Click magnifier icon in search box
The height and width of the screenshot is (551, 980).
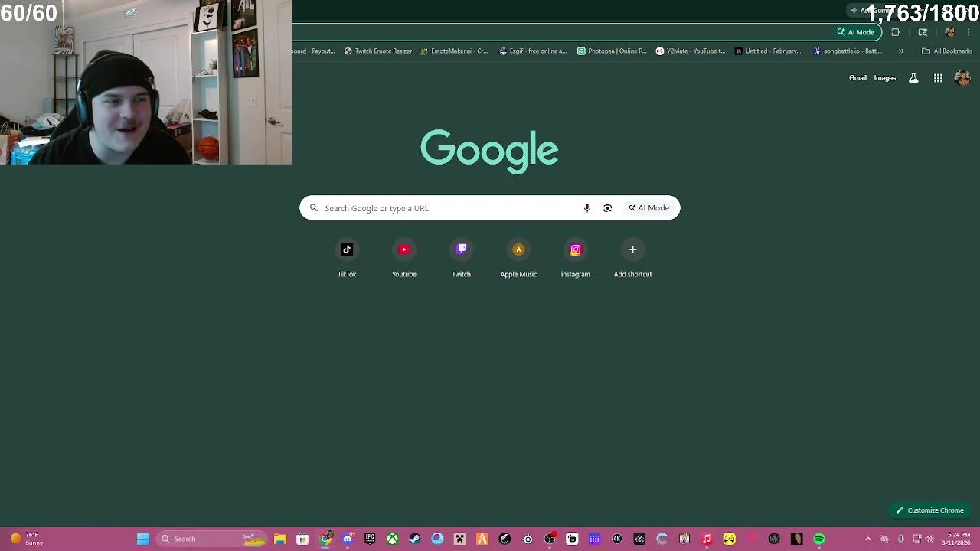[313, 208]
